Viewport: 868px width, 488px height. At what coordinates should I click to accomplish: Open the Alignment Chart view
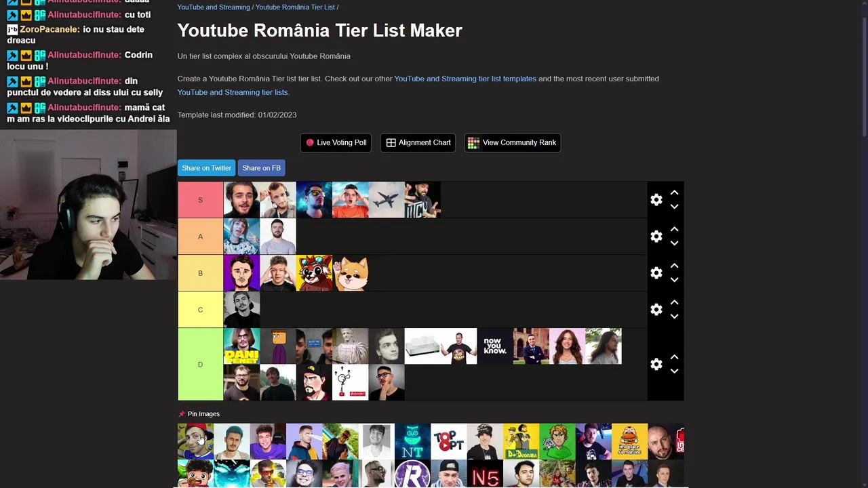418,142
